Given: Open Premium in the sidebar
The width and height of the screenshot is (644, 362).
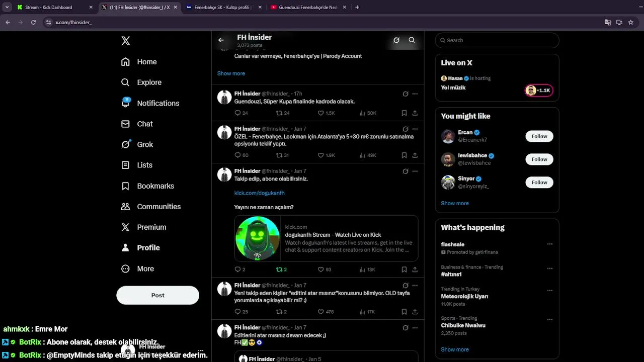Looking at the screenshot, I should [x=143, y=227].
